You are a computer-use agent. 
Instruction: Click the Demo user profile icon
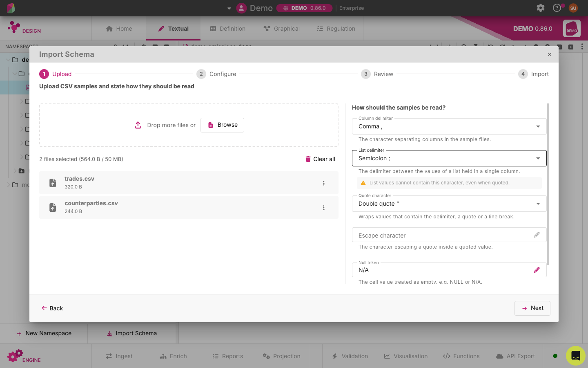tap(241, 8)
